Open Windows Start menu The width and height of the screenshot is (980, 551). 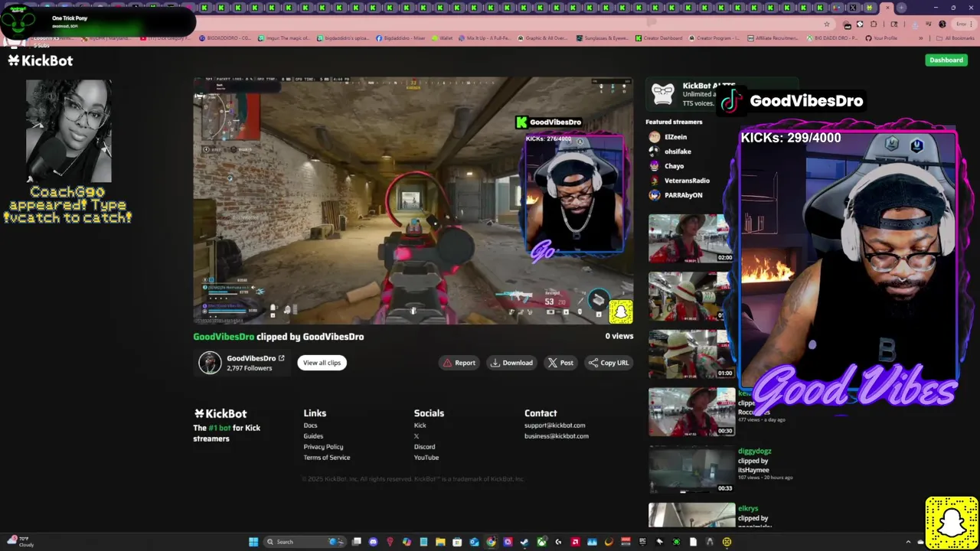pyautogui.click(x=253, y=542)
